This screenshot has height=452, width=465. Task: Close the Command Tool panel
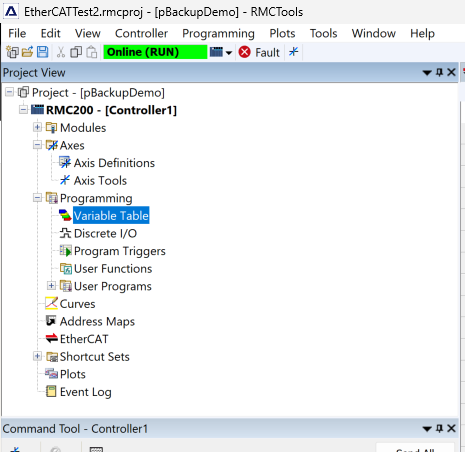(451, 428)
